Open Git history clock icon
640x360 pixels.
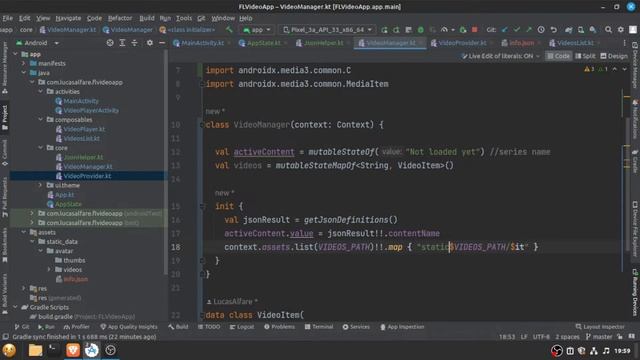click(541, 30)
